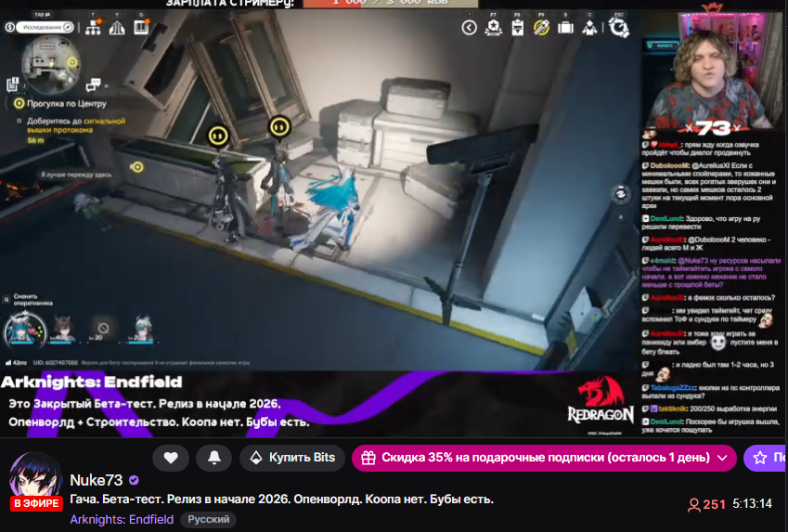Expand the chevron on the gift subscription button
Screen dimensions: 788x532
click(722, 458)
